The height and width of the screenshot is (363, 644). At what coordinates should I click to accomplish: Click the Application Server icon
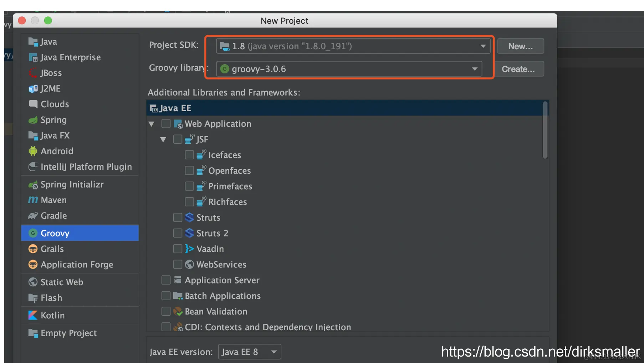178,280
